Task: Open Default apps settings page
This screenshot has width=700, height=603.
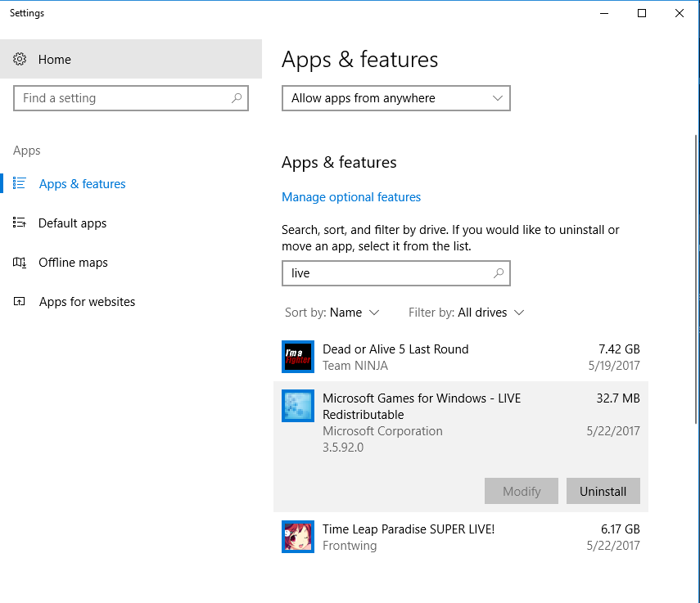Action: tap(72, 223)
